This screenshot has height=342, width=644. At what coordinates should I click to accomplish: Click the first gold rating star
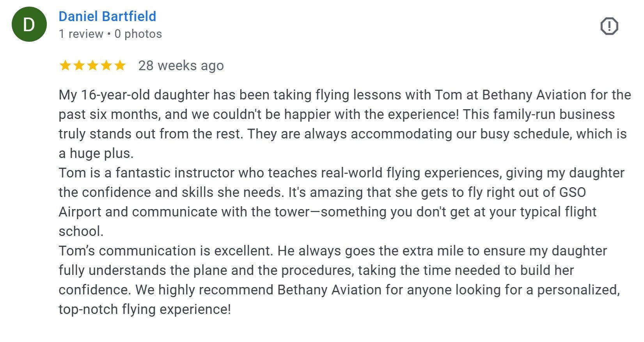[65, 66]
